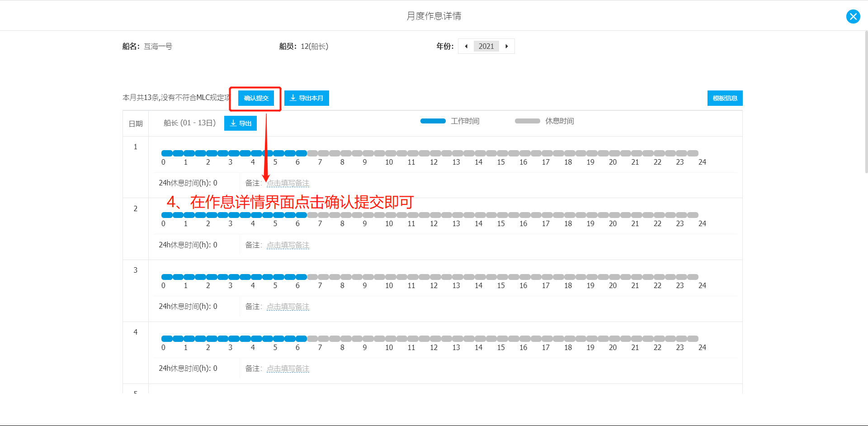The image size is (868, 426).
Task: Click the dialog's vertical scrollbar
Action: tap(866, 102)
